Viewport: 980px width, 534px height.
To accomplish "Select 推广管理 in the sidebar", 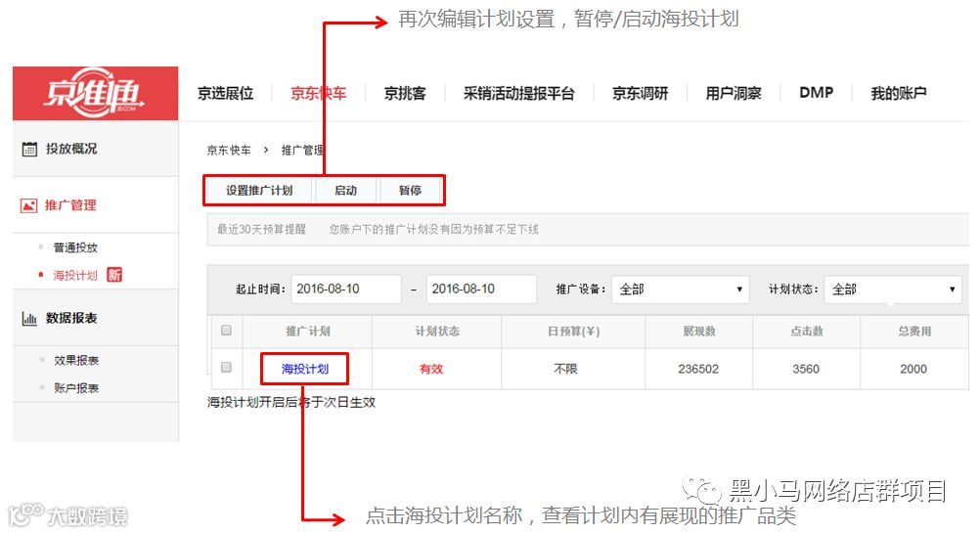I will (70, 205).
